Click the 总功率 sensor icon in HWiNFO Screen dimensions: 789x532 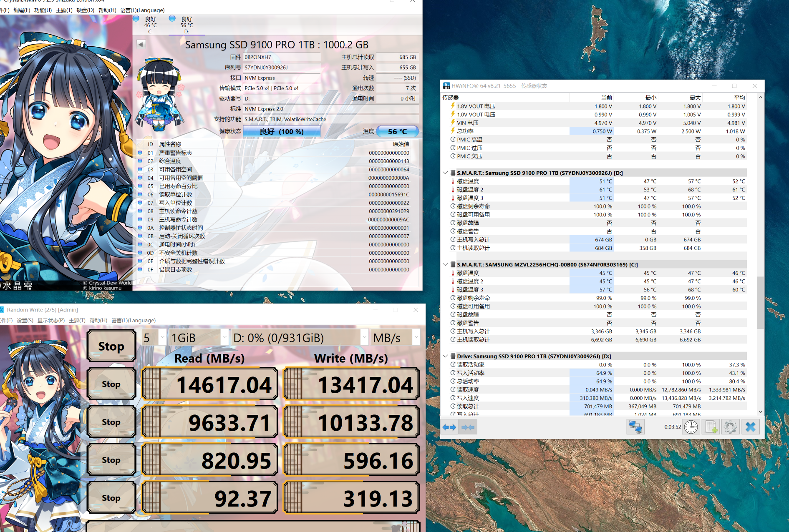[x=453, y=131]
